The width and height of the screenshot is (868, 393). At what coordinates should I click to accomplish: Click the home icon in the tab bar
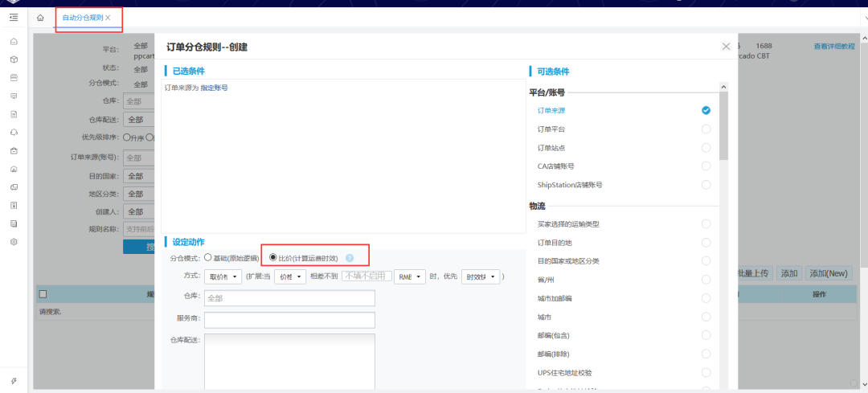(x=40, y=18)
